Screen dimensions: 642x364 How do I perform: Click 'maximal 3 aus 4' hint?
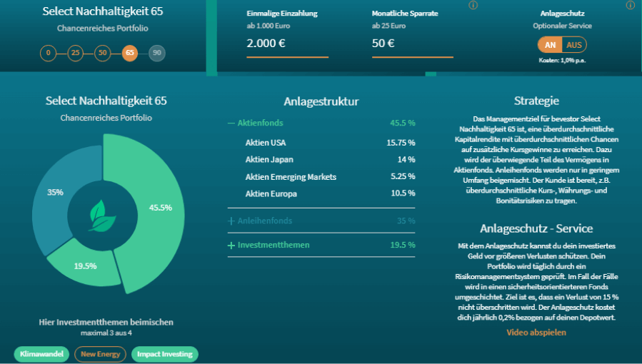coord(106,333)
